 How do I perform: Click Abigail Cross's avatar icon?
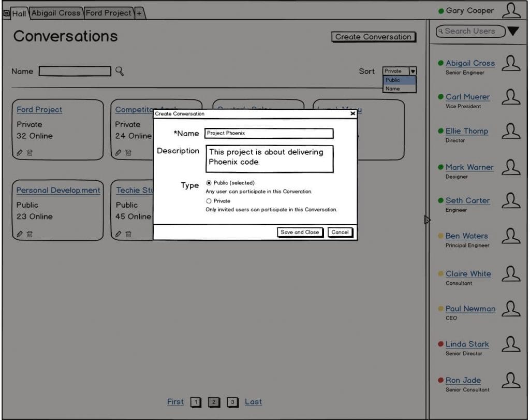pyautogui.click(x=511, y=63)
